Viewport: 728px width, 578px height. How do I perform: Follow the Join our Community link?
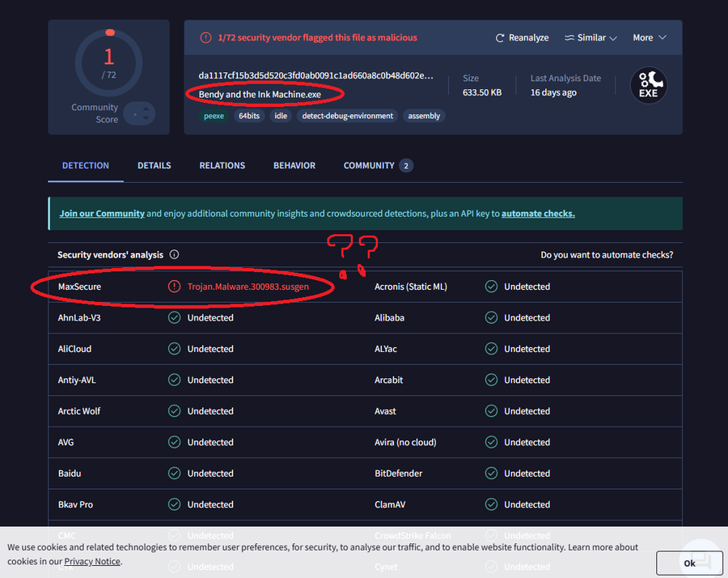click(102, 214)
